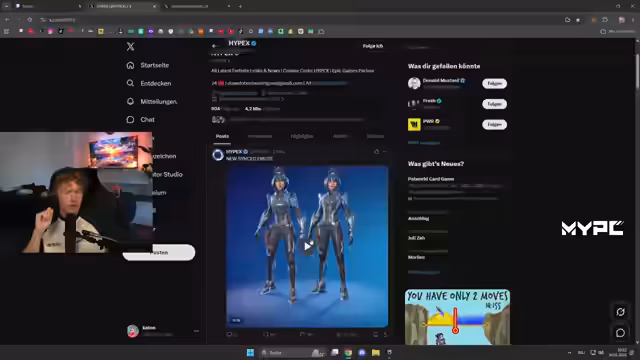Open the Entdecken search icon
The image size is (640, 360).
tap(130, 83)
